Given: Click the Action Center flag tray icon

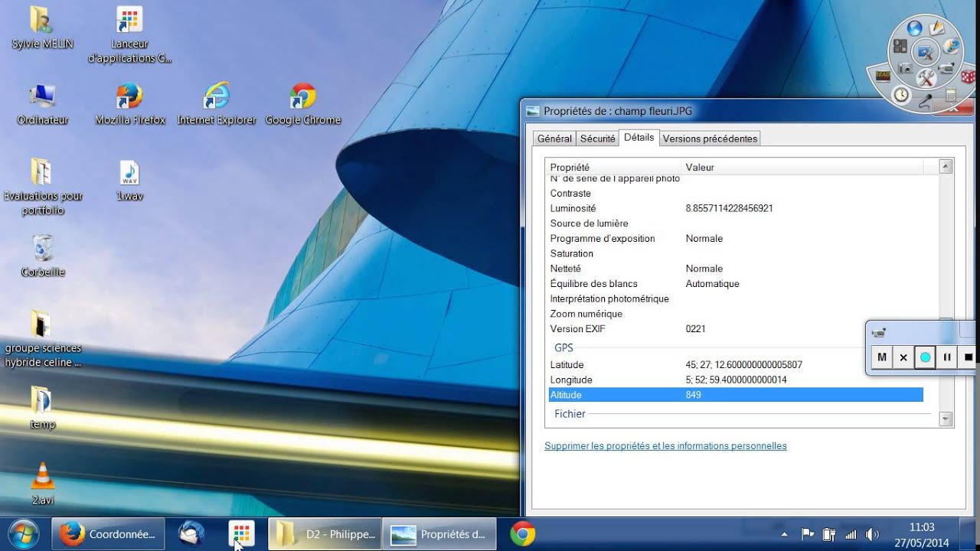Looking at the screenshot, I should [x=807, y=534].
